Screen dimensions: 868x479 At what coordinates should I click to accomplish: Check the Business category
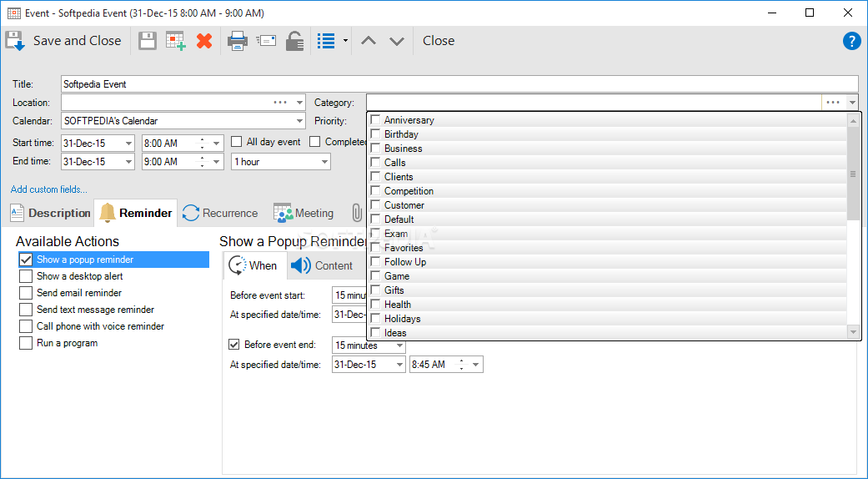[375, 149]
